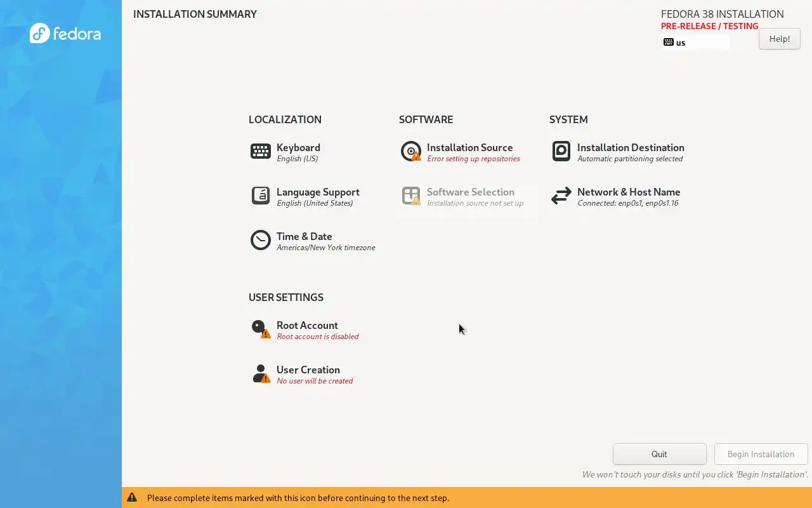Click 'Automatic partitioning selected' text
Viewport: 812px width, 508px height.
(x=630, y=159)
